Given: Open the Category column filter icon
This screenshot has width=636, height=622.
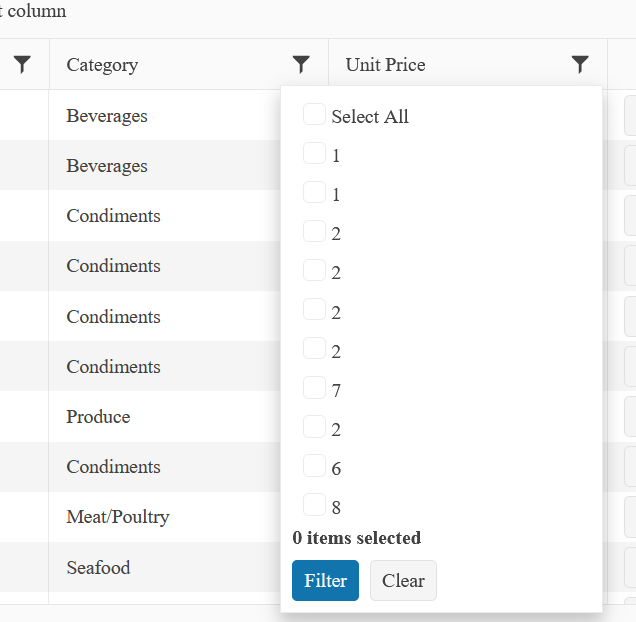Looking at the screenshot, I should coord(301,65).
